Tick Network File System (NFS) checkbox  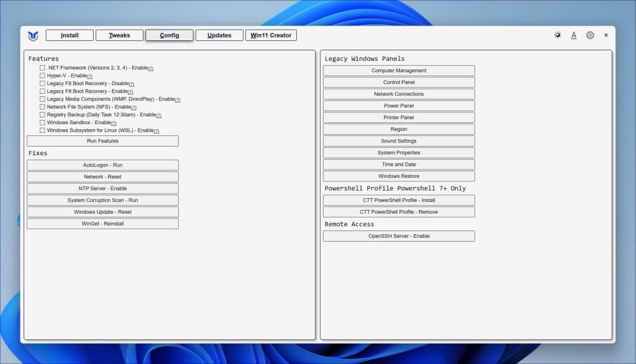tap(42, 107)
